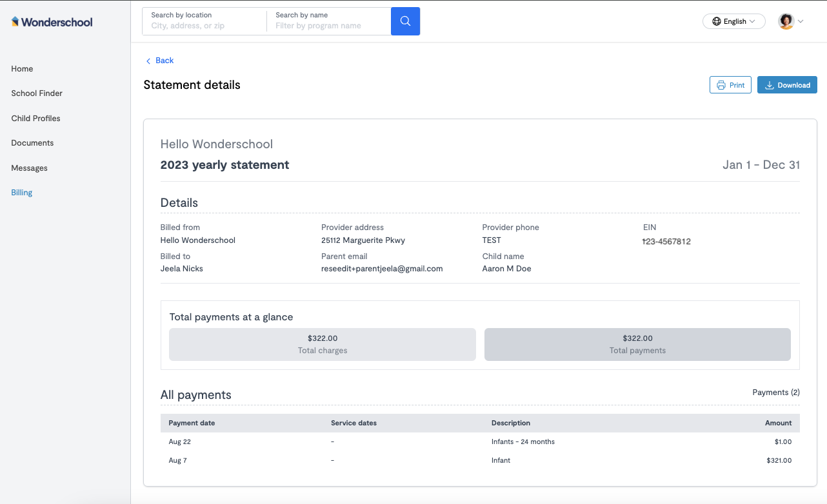The width and height of the screenshot is (827, 504).
Task: Click the Total payments at a glance heading
Action: [x=231, y=317]
